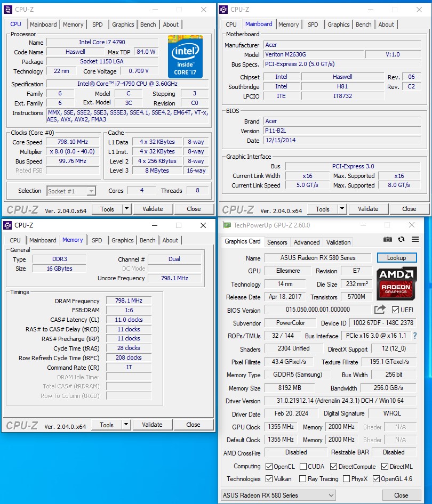This screenshot has width=432, height=504.
Task: Toggle the Vulkan checkbox
Action: click(x=269, y=478)
